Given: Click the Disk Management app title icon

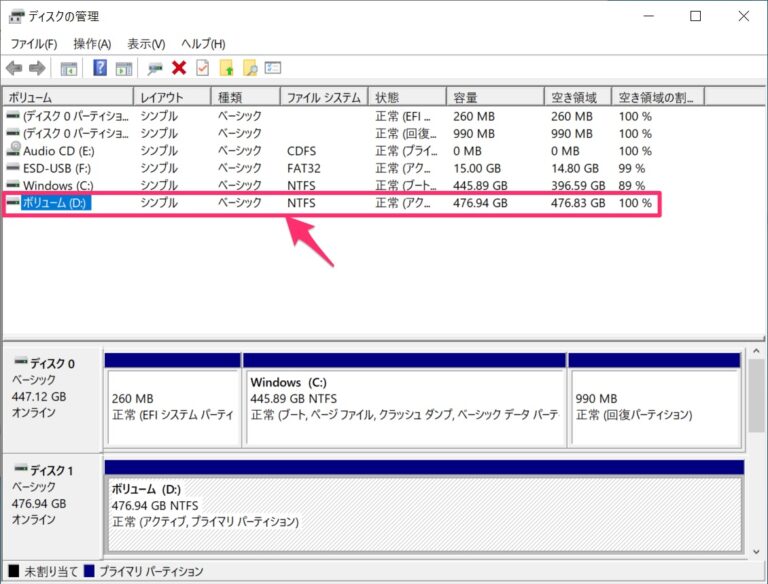Looking at the screenshot, I should pos(16,17).
